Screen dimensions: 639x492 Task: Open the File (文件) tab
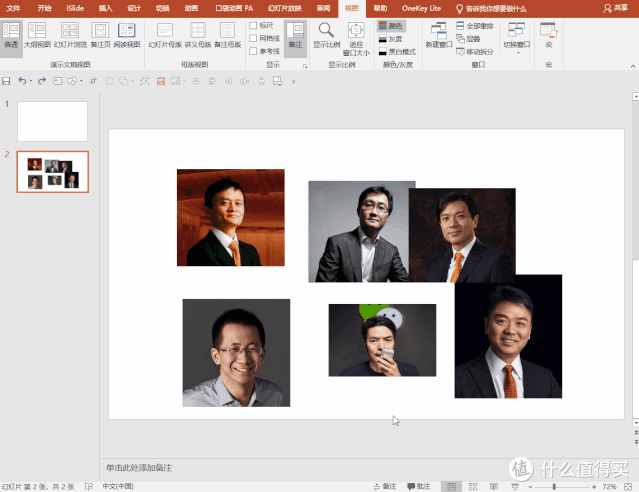coord(13,8)
